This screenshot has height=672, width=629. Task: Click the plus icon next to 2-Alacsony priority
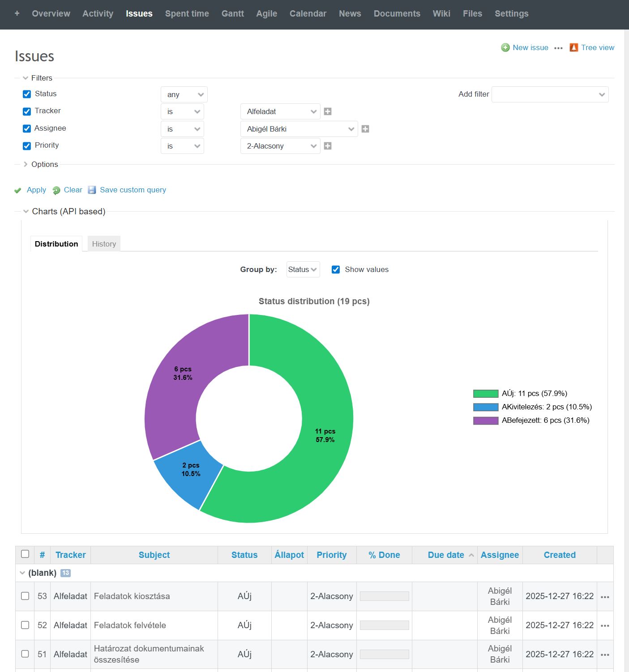328,146
